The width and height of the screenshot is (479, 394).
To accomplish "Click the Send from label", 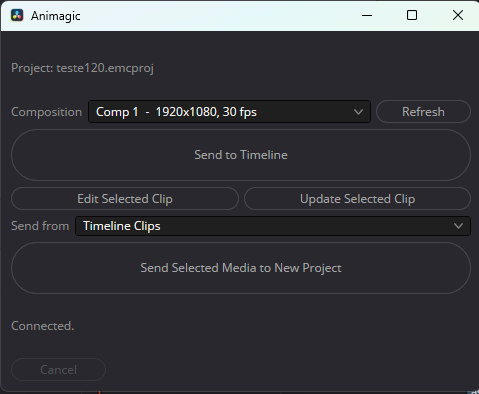I will 40,226.
